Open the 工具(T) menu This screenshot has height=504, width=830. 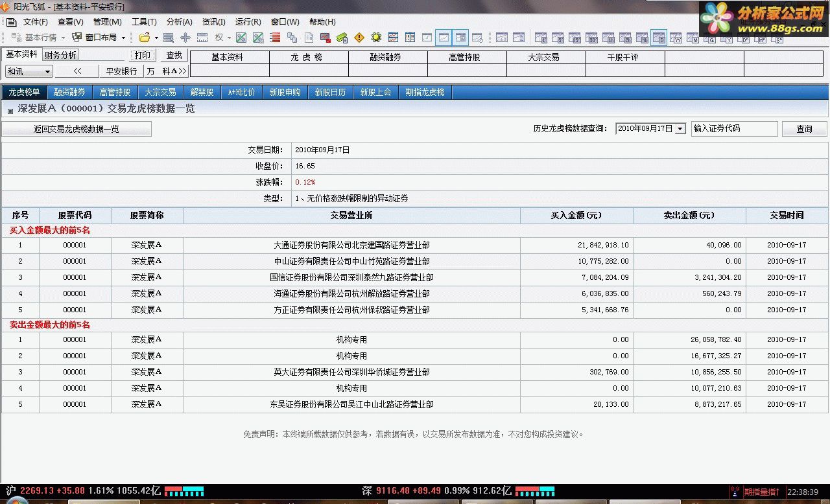tap(143, 22)
